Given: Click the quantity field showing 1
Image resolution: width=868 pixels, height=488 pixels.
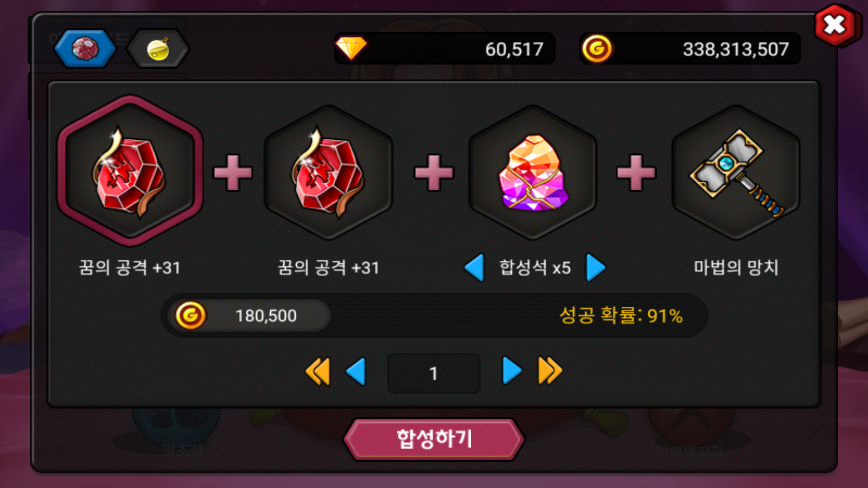Looking at the screenshot, I should pyautogui.click(x=434, y=373).
